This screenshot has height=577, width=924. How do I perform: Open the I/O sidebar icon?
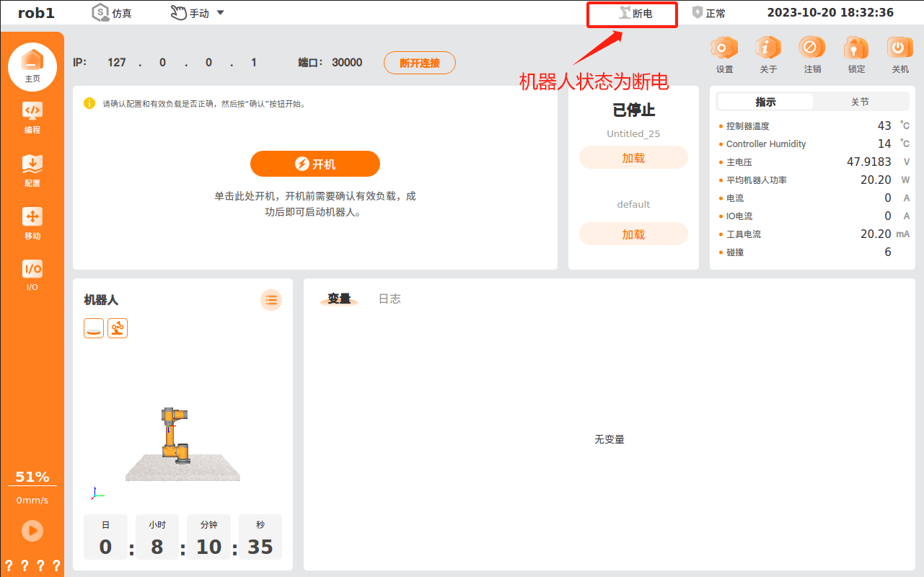pos(32,276)
